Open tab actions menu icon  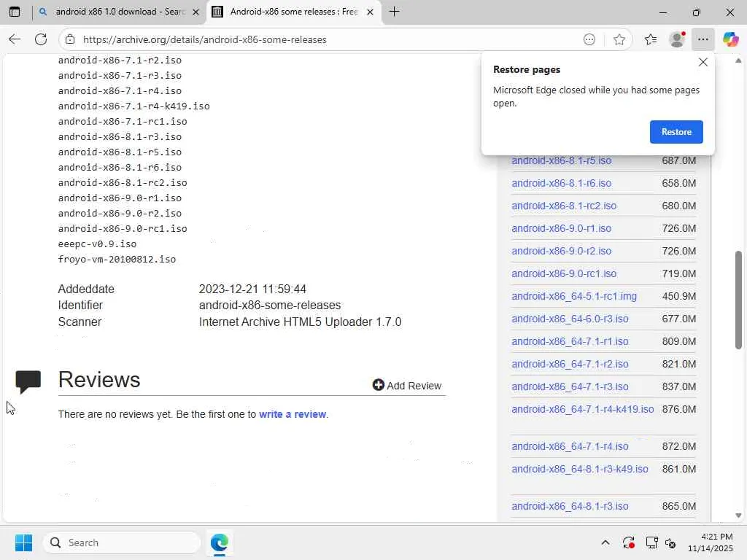point(15,12)
